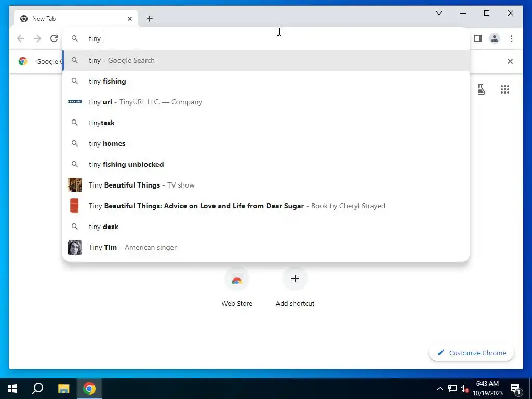532x399 pixels.
Task: Select 'tiny fishing unblocked' suggestion
Action: click(x=266, y=164)
